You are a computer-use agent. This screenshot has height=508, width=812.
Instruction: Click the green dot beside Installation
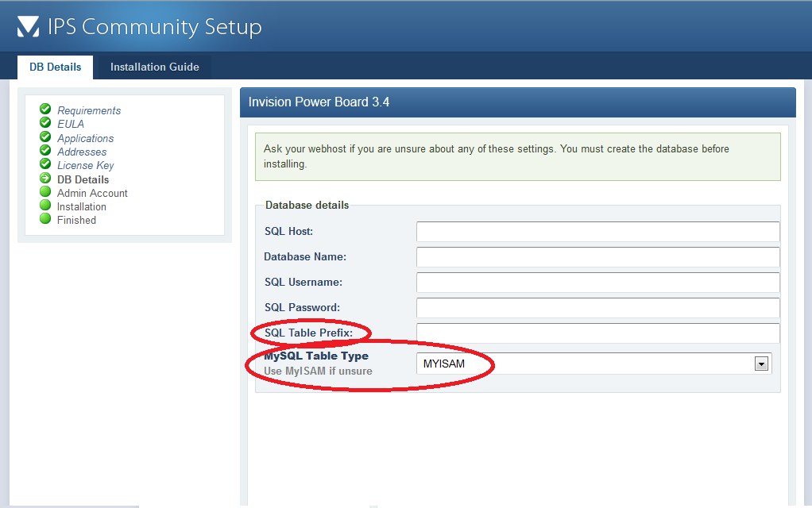click(45, 205)
